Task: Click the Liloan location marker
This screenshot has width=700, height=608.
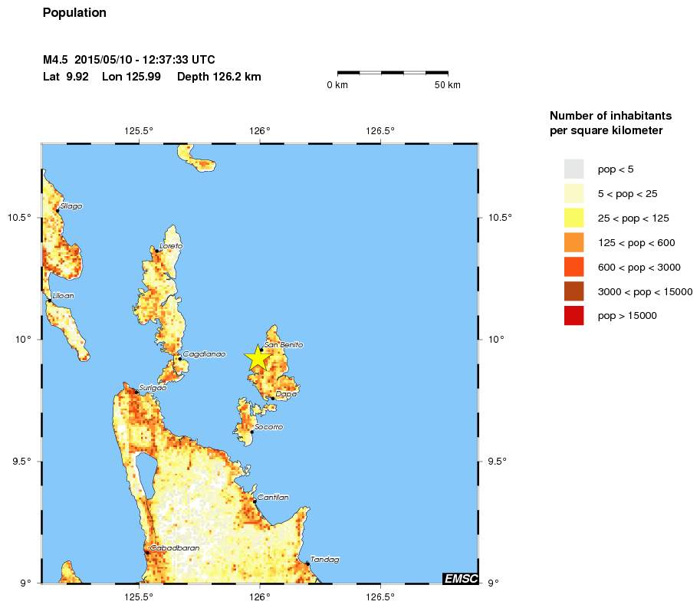Action: [x=49, y=301]
